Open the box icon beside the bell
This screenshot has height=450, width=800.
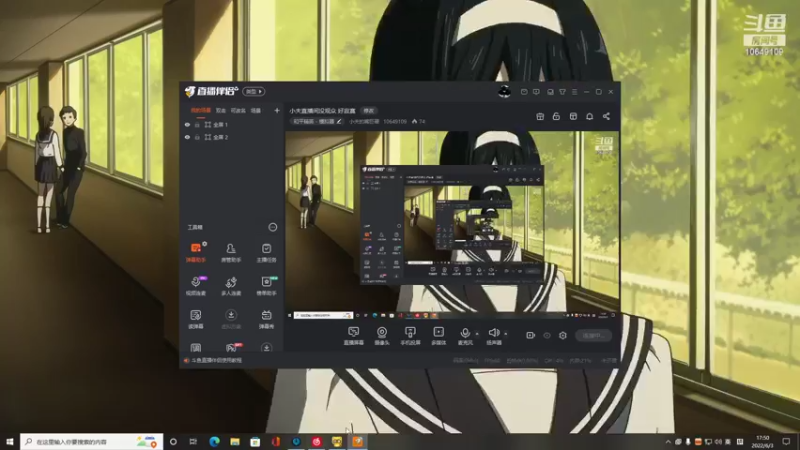point(573,116)
